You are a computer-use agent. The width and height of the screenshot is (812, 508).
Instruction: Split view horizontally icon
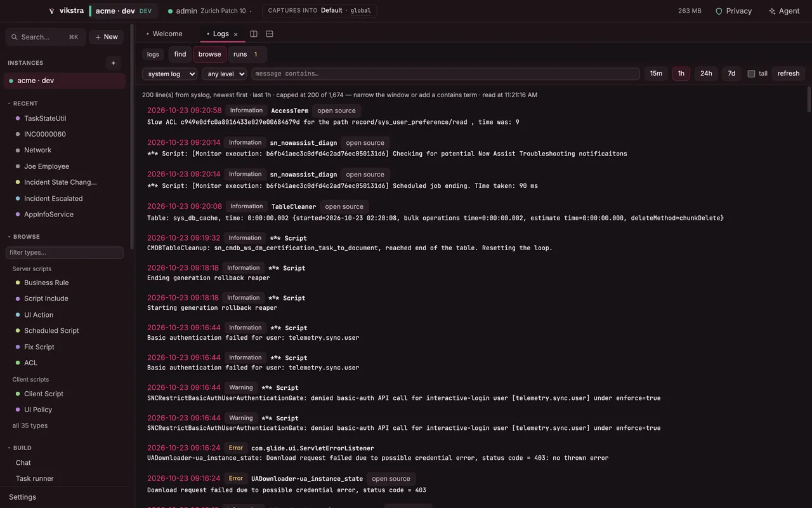(270, 34)
